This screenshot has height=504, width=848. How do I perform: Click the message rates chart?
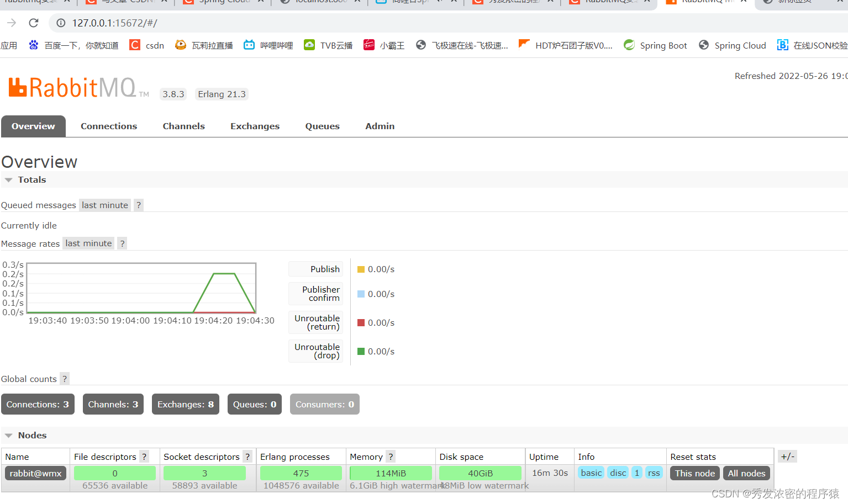click(x=141, y=288)
